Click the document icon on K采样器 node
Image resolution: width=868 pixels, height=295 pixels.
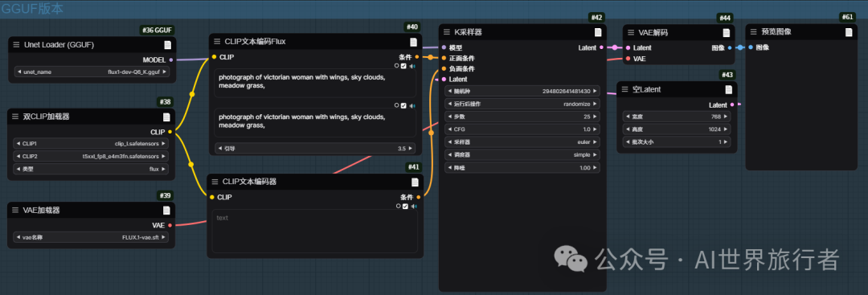(x=598, y=33)
